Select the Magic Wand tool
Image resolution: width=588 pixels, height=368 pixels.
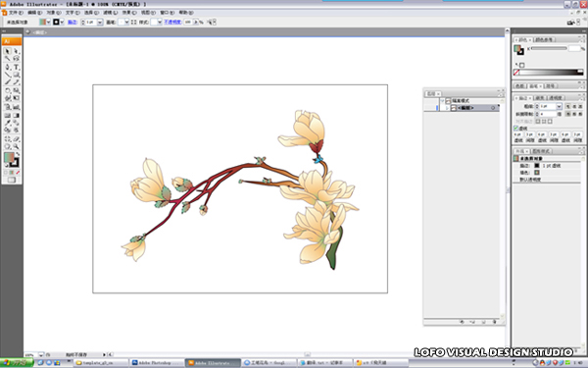(8, 59)
